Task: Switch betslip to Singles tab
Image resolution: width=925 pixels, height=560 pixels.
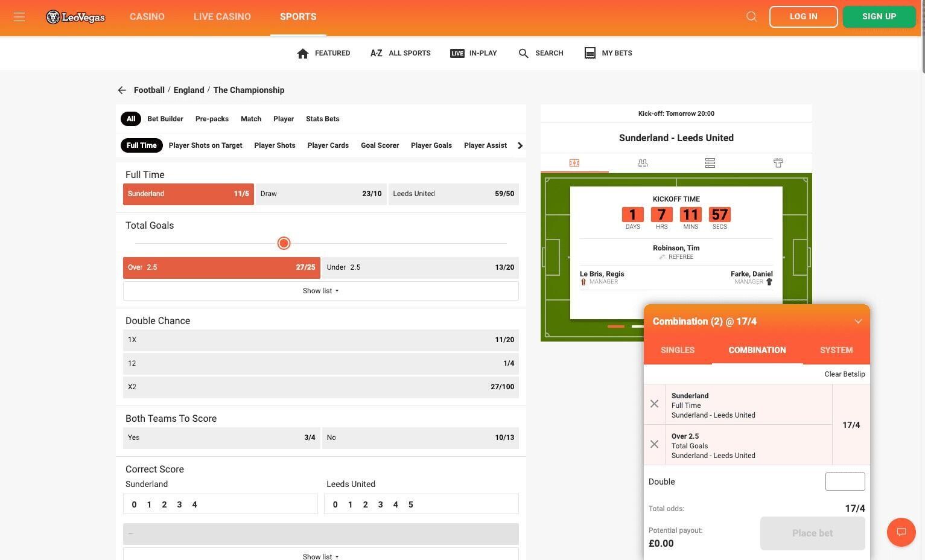Action: (x=678, y=350)
